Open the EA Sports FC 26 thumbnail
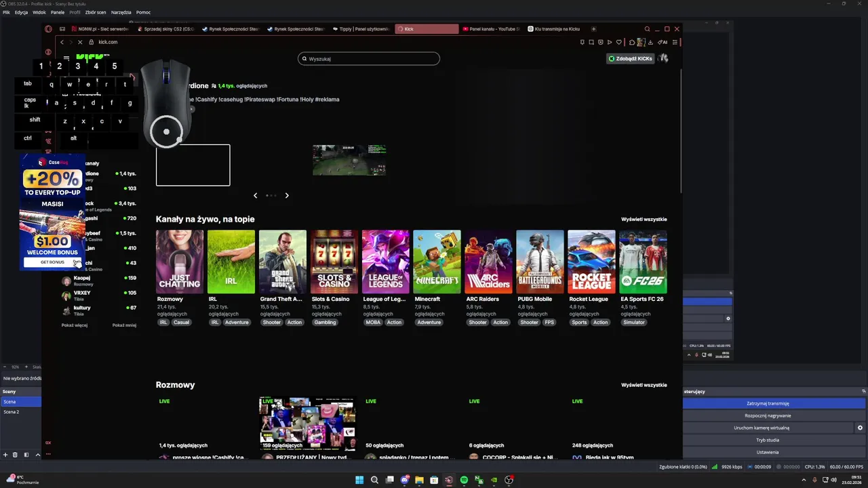 (x=643, y=262)
